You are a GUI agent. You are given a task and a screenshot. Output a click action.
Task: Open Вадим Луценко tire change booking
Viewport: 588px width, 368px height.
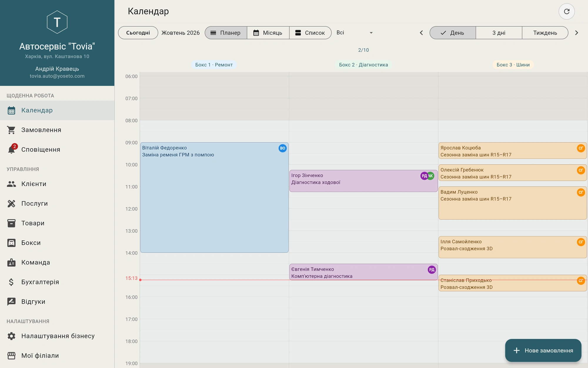pos(512,203)
